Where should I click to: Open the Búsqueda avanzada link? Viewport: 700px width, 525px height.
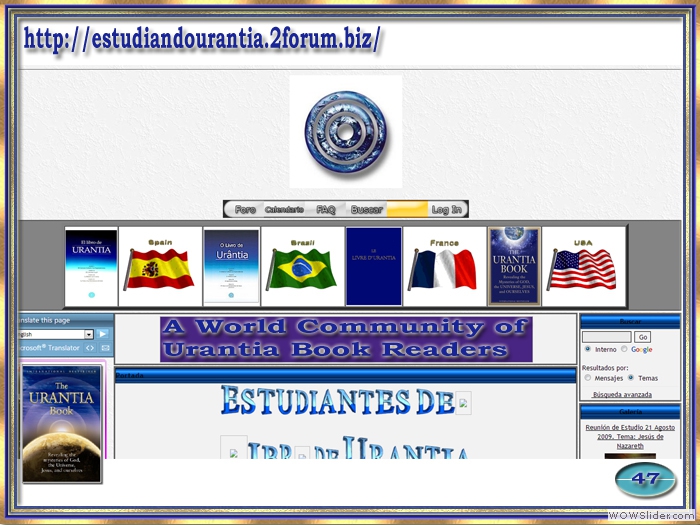pyautogui.click(x=622, y=395)
